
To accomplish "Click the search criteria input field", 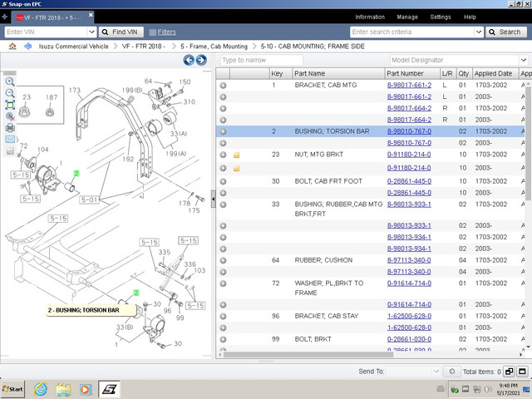I will pos(411,32).
